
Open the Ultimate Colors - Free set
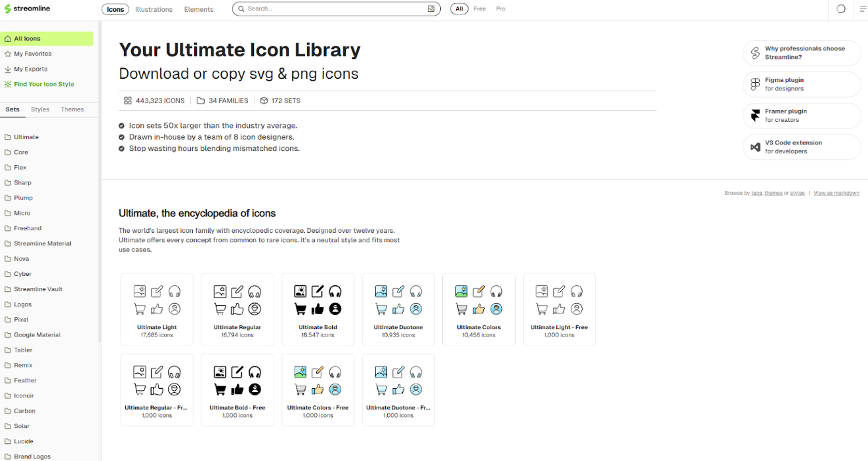coord(318,390)
